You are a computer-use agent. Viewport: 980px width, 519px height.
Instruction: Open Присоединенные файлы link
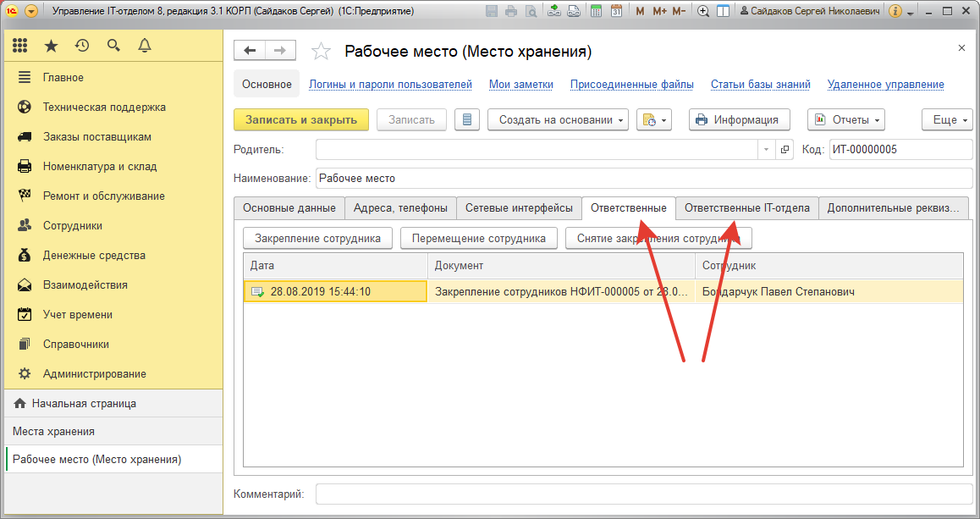click(x=632, y=85)
